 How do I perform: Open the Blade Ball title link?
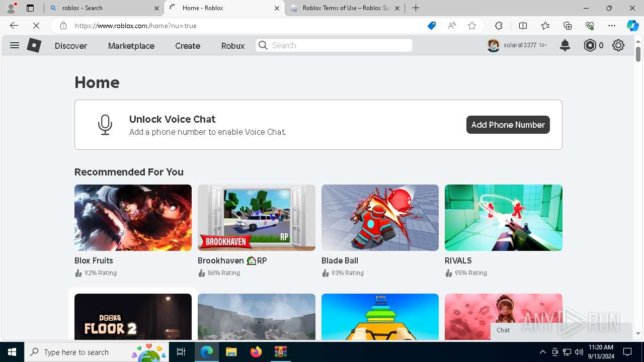tap(340, 260)
